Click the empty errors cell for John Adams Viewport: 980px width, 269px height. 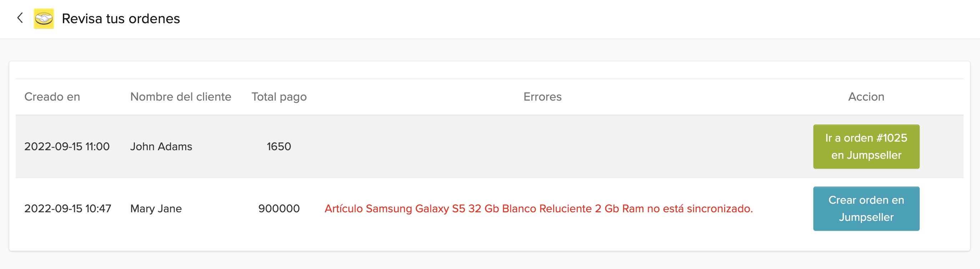542,147
